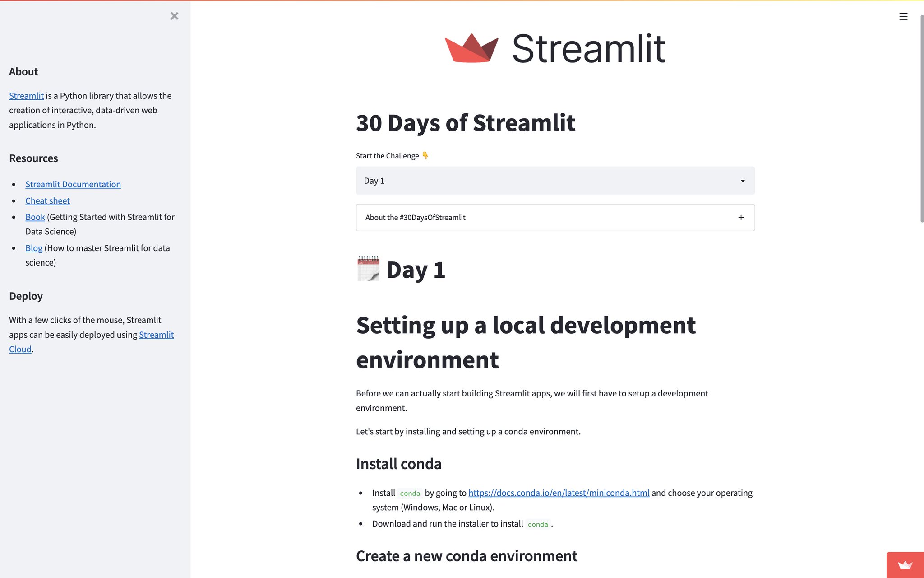Close the sidebar with the X icon

[x=174, y=16]
